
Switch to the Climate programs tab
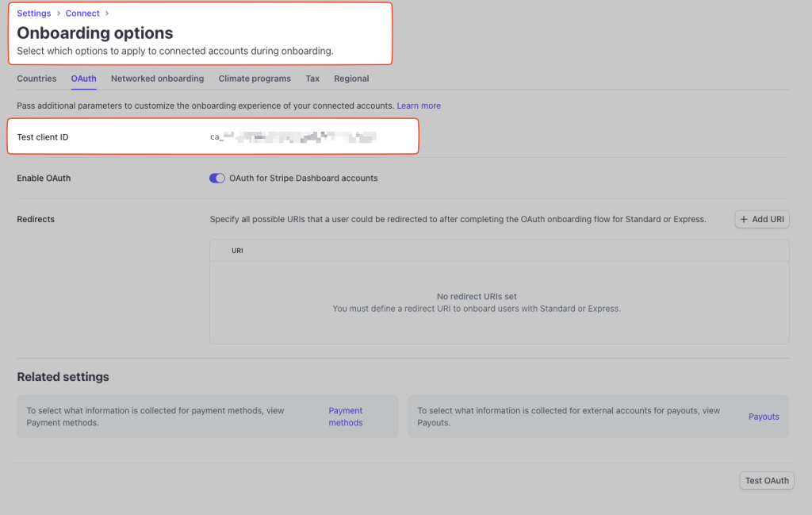(x=255, y=79)
